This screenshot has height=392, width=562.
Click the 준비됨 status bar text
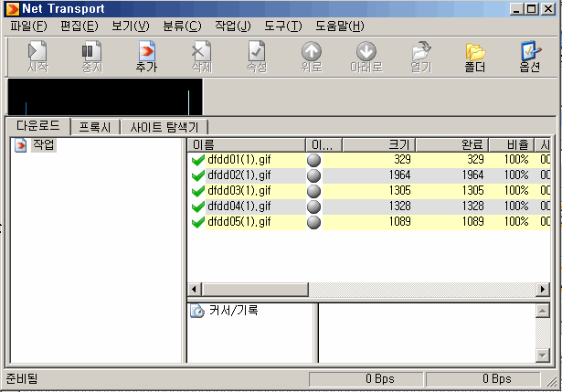(x=22, y=378)
